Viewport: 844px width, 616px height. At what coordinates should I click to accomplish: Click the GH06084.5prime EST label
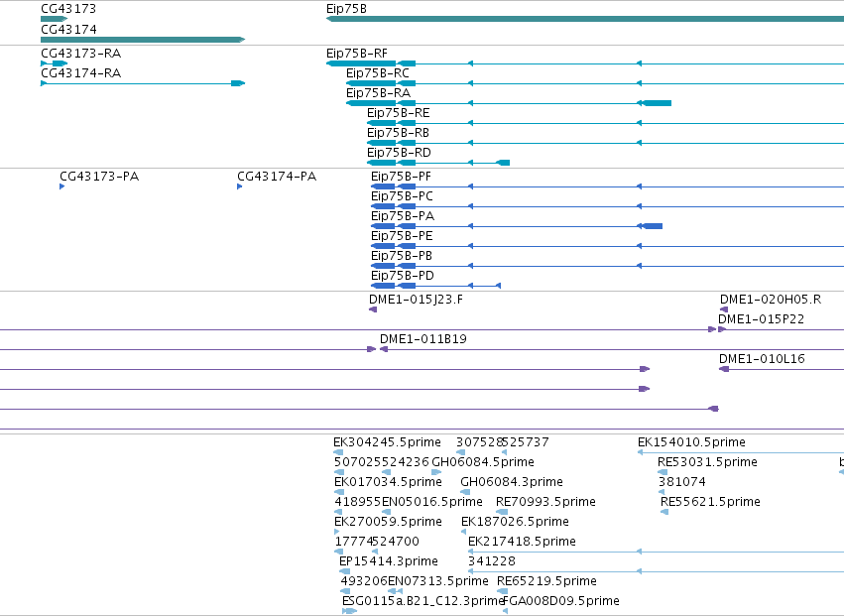[x=483, y=462]
